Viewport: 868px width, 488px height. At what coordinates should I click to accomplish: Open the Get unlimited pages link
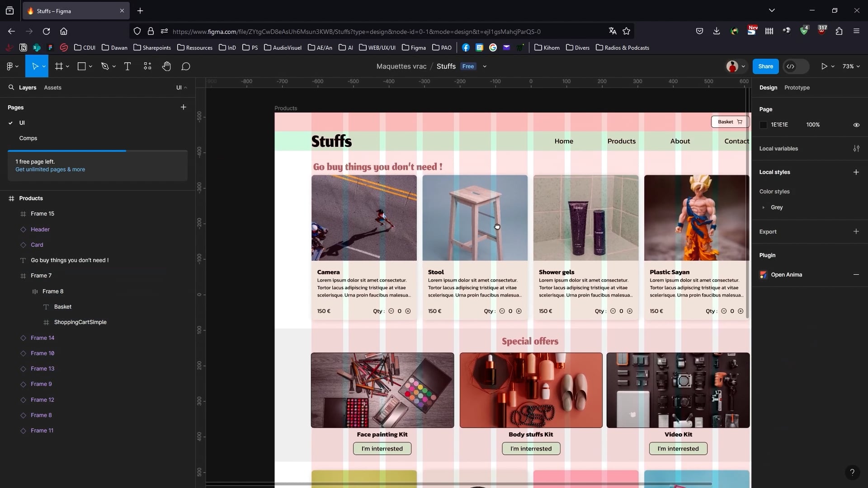(x=50, y=169)
